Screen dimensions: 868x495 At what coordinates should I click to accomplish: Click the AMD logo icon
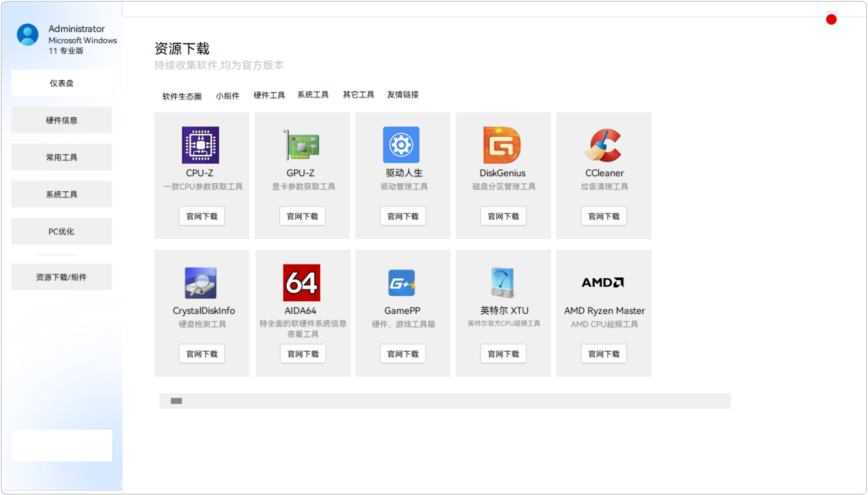pos(603,282)
